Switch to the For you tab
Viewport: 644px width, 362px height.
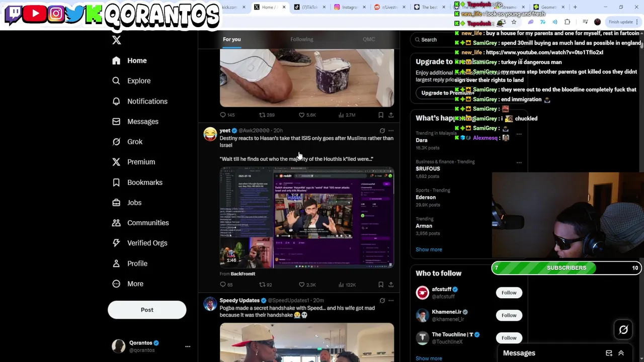click(x=232, y=39)
